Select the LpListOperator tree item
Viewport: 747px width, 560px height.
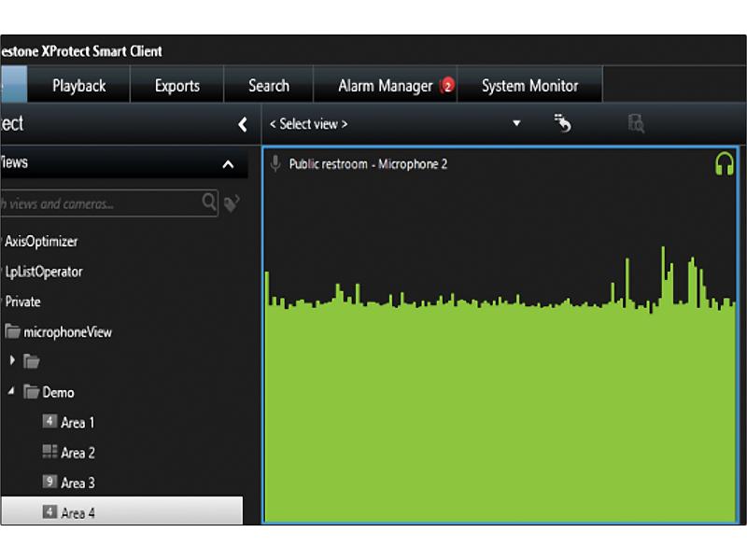click(x=43, y=272)
